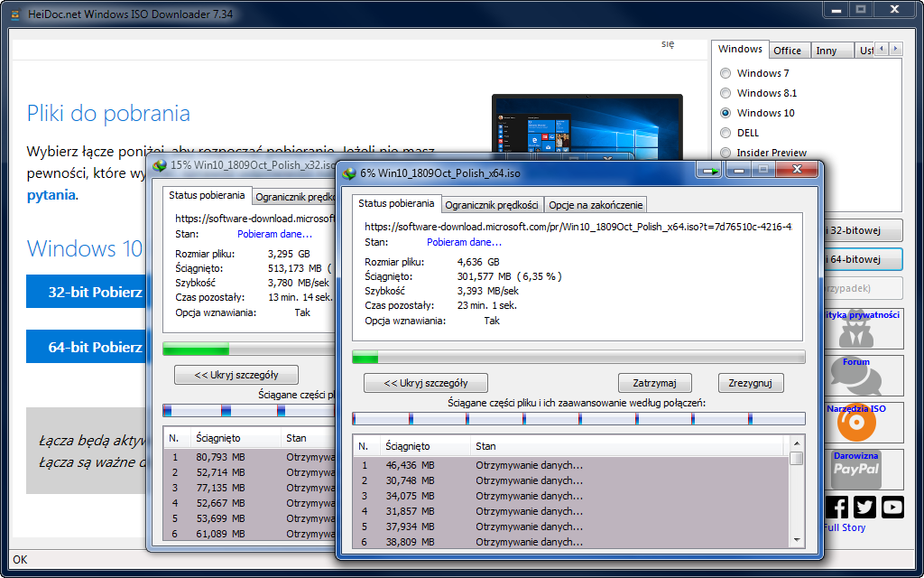This screenshot has height=578, width=924.
Task: Open the Twitter icon link
Action: pos(864,508)
